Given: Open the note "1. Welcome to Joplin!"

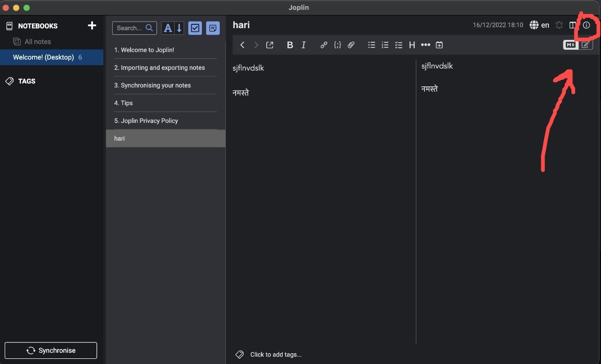Looking at the screenshot, I should click(166, 50).
